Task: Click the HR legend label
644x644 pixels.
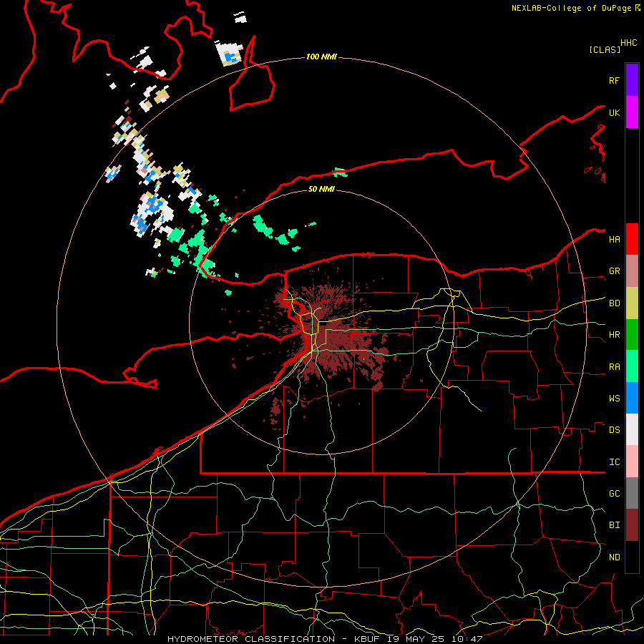Action: [615, 335]
